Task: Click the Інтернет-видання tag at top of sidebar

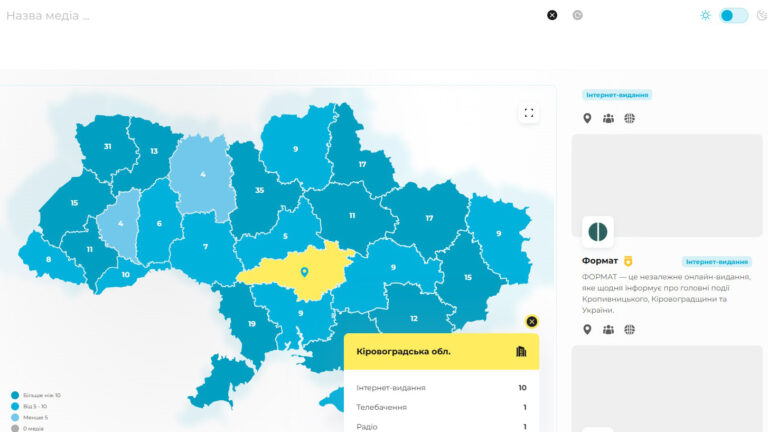Action: tap(617, 95)
